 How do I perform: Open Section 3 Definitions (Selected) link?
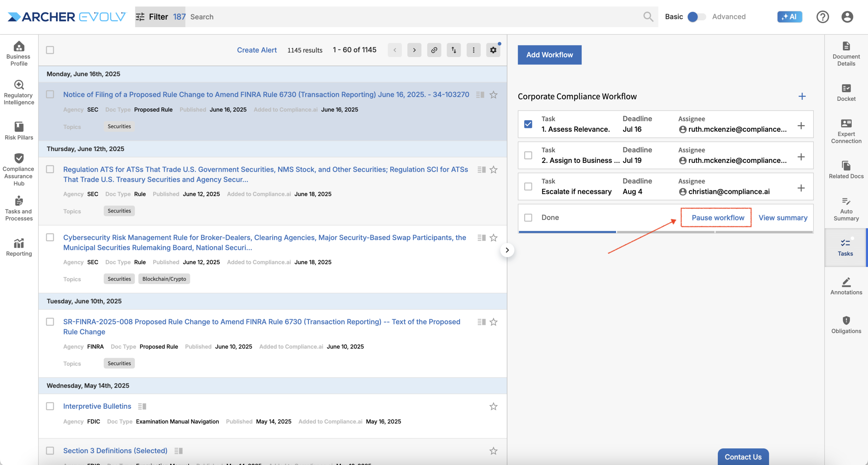pos(115,451)
